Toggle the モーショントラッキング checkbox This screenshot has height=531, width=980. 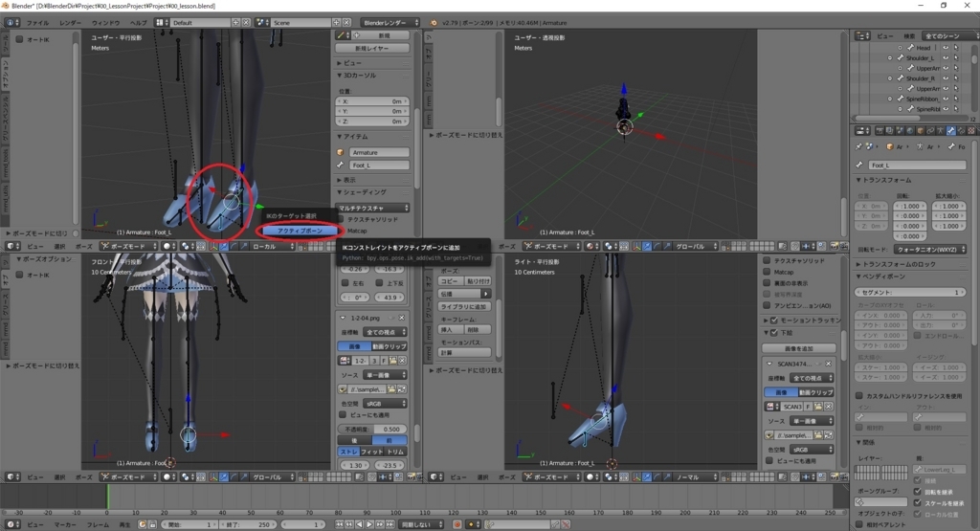pyautogui.click(x=774, y=321)
